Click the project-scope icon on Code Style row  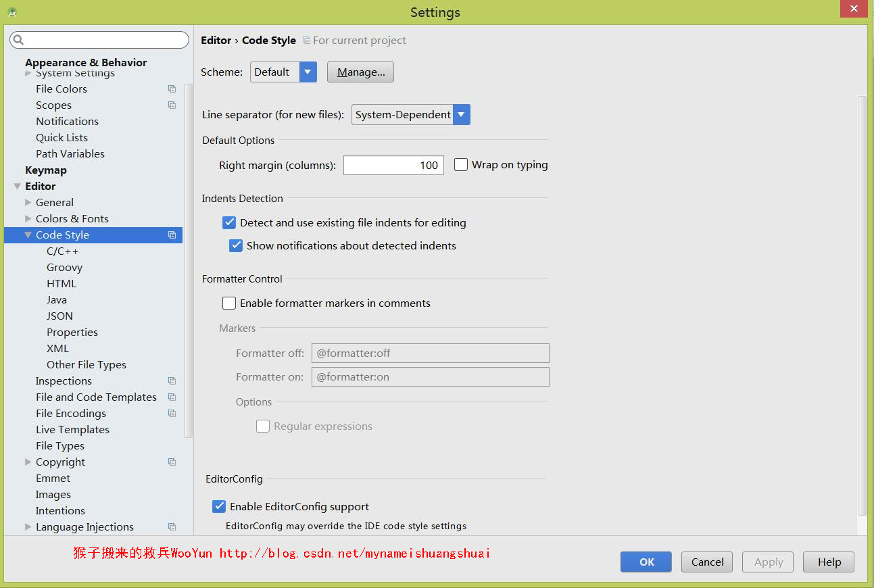[172, 235]
